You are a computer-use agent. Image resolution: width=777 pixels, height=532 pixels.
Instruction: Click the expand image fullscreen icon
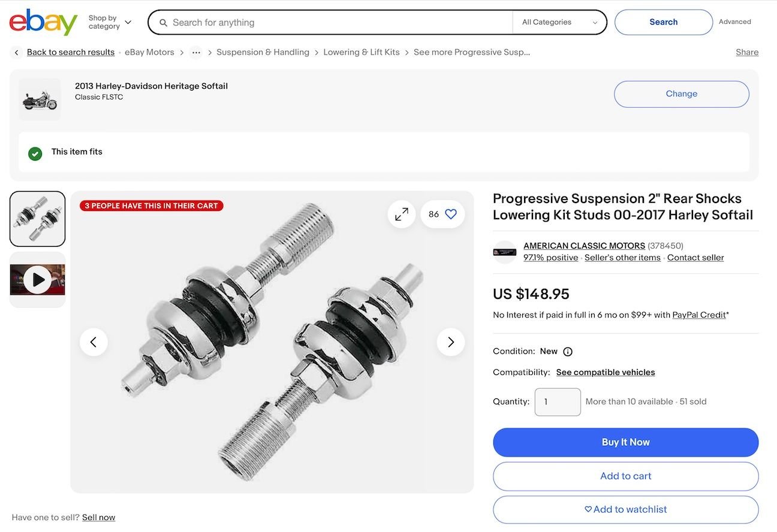click(402, 214)
